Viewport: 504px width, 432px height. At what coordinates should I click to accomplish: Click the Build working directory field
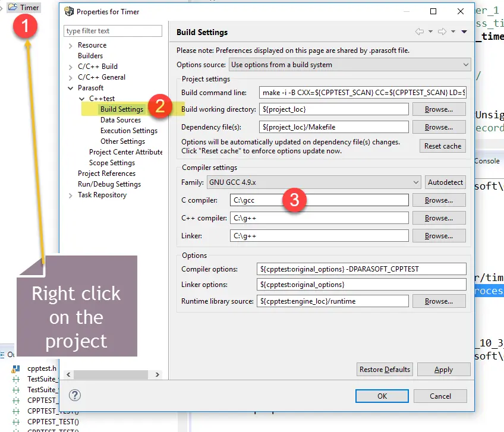point(333,109)
